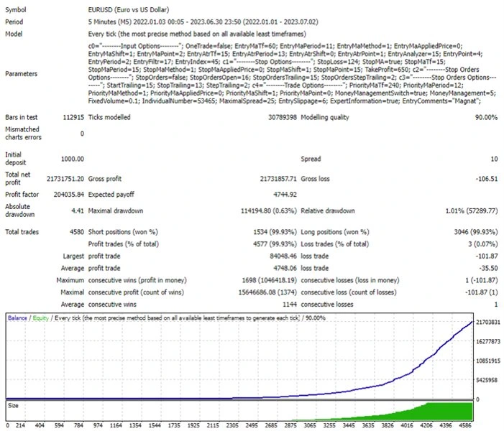504x431 pixels.
Task: Click Profit factor value 204035.84
Action: coord(69,195)
